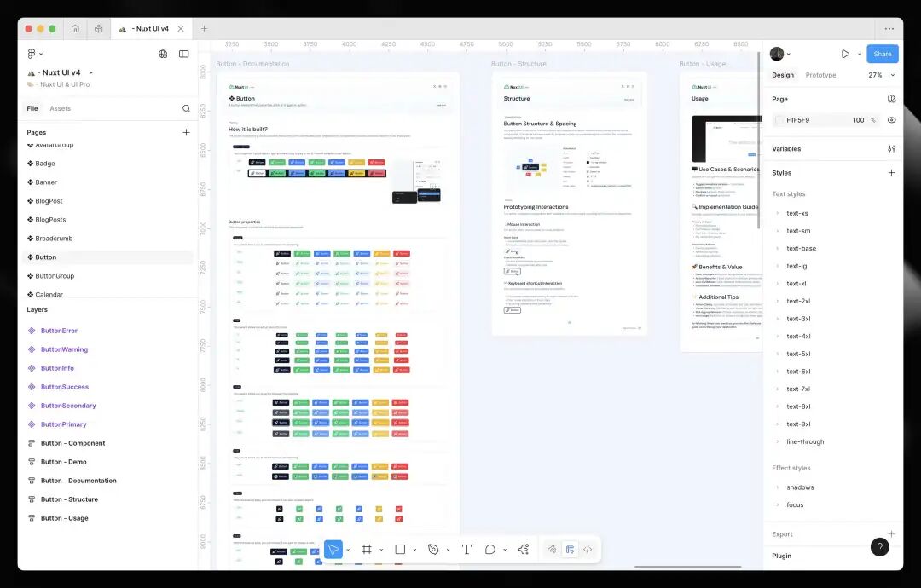Switch to the File tab
Screen dimensions: 921x588
pyautogui.click(x=32, y=108)
